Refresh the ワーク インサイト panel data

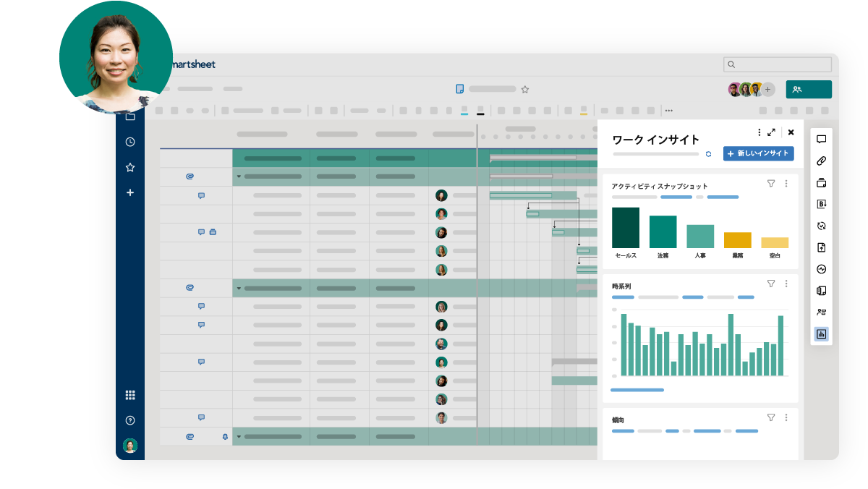(x=708, y=154)
